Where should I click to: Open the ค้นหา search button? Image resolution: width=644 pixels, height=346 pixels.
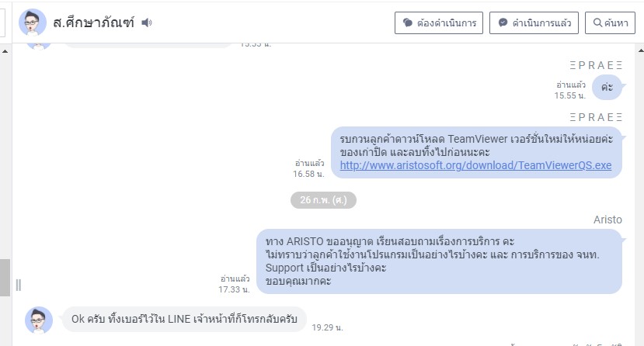pyautogui.click(x=610, y=23)
